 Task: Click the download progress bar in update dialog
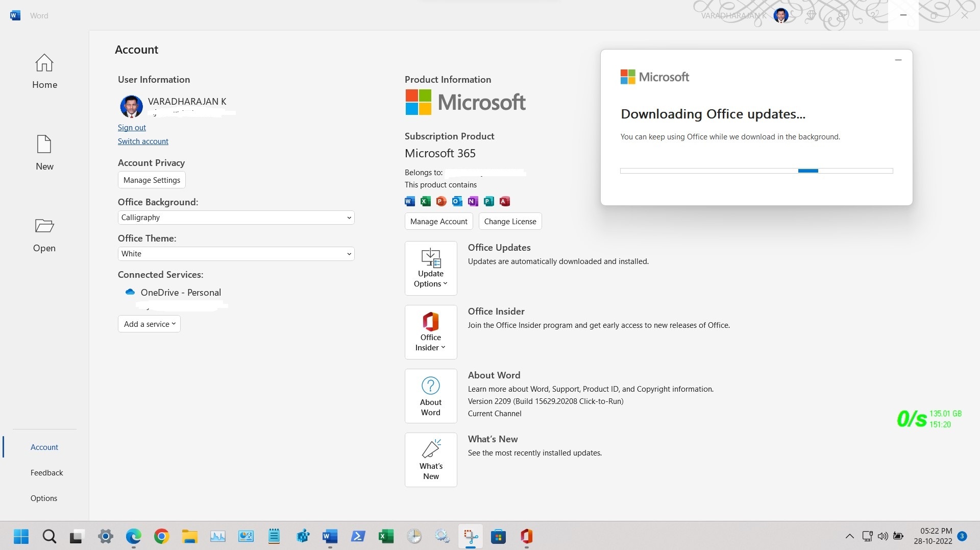pos(756,171)
